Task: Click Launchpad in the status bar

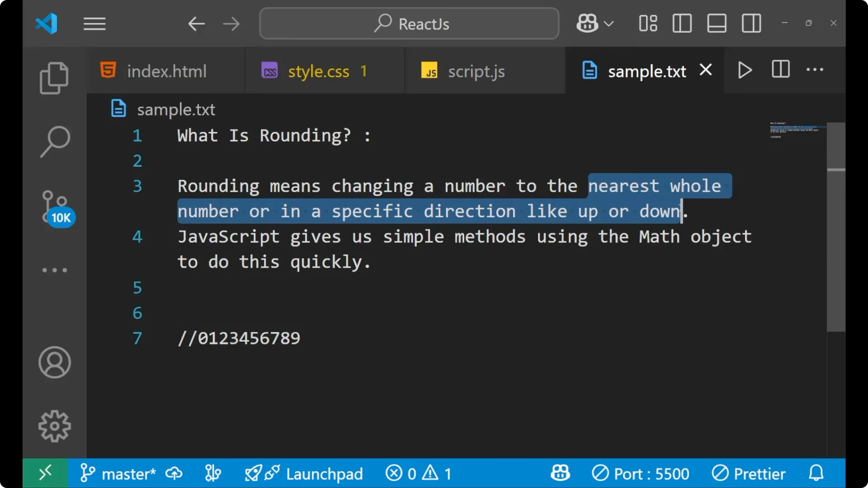Action: 325,473
